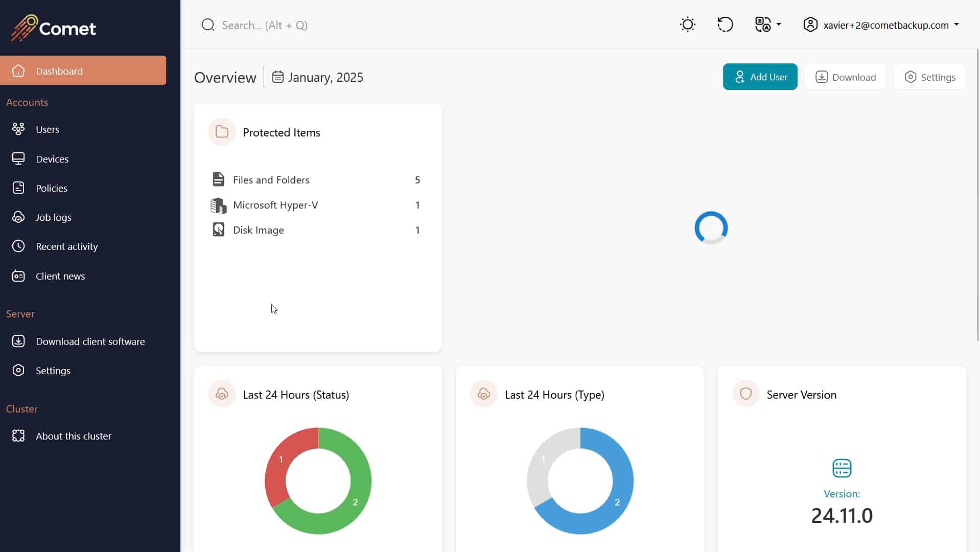Click the Job logs cloud icon
This screenshot has height=552, width=980.
(18, 217)
